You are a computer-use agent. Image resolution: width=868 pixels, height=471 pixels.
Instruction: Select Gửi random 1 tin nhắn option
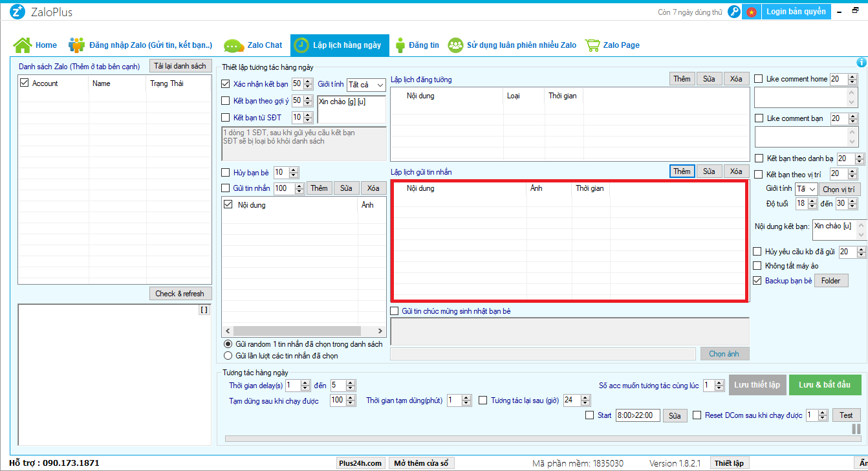tap(228, 344)
